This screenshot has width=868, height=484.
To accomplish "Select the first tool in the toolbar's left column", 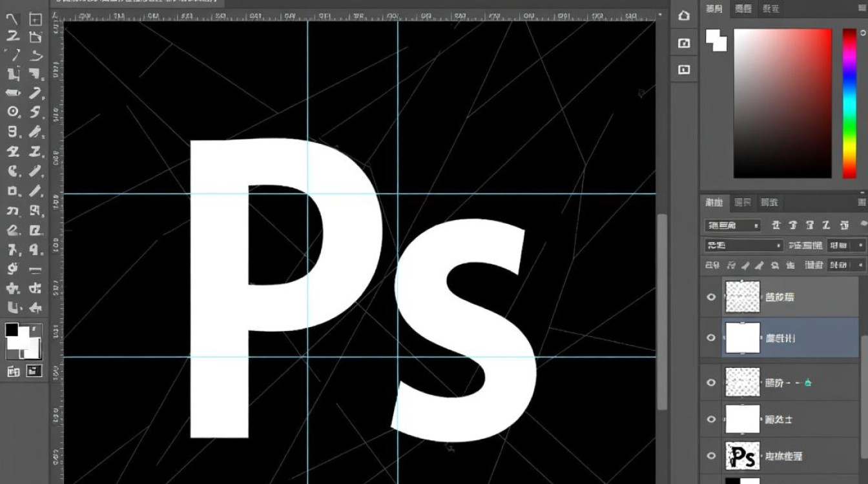I will [x=12, y=19].
